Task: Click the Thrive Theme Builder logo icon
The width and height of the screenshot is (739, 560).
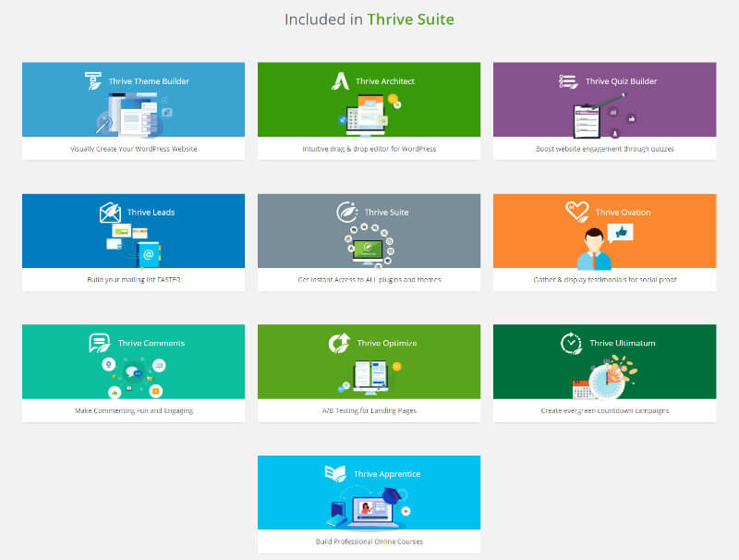Action: [93, 80]
